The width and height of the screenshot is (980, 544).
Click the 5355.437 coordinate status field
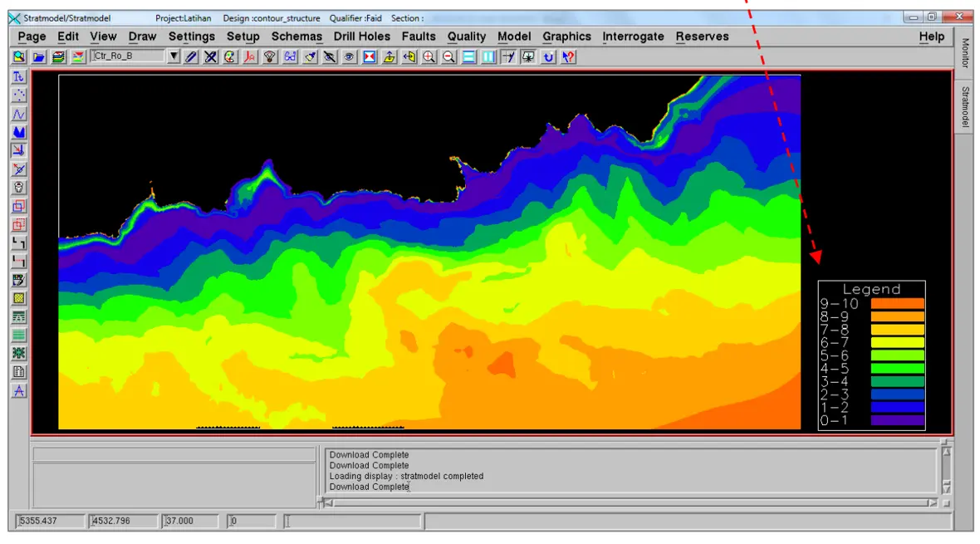click(x=50, y=521)
